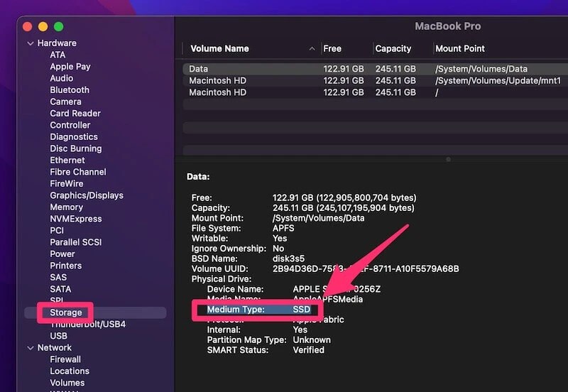Click the Medium Type SSD line
Viewport: 568px width, 392px height.
pos(258,310)
